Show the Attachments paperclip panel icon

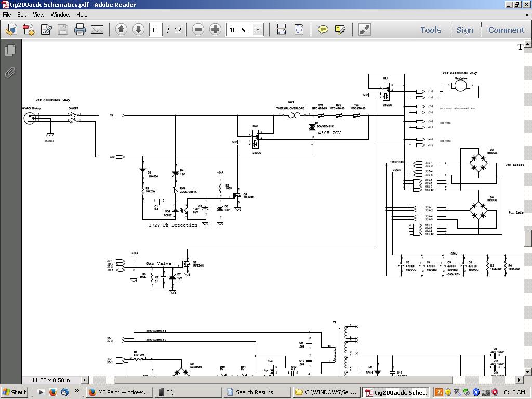(10, 72)
